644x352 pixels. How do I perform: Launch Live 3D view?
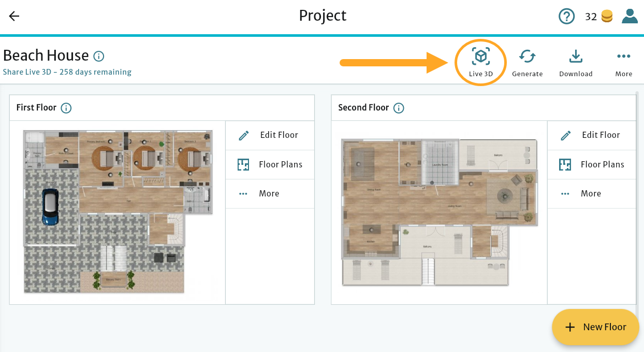(x=481, y=62)
